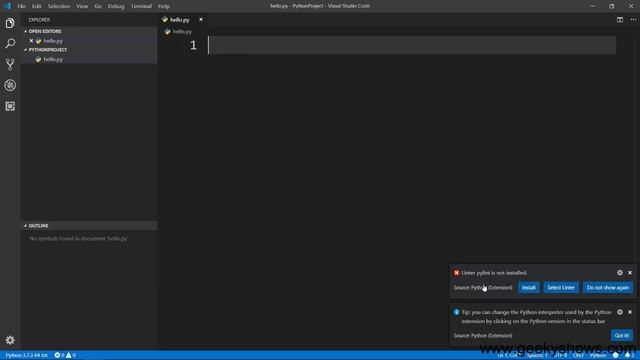Open the Extensions view in activity bar
The image size is (640, 360).
(x=10, y=106)
